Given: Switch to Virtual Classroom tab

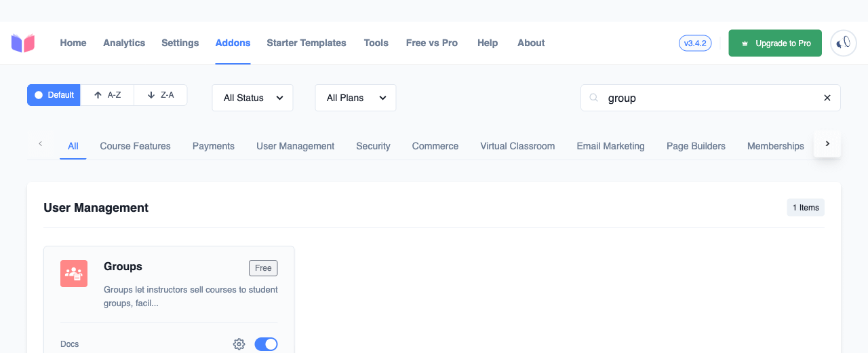Looking at the screenshot, I should coord(517,146).
